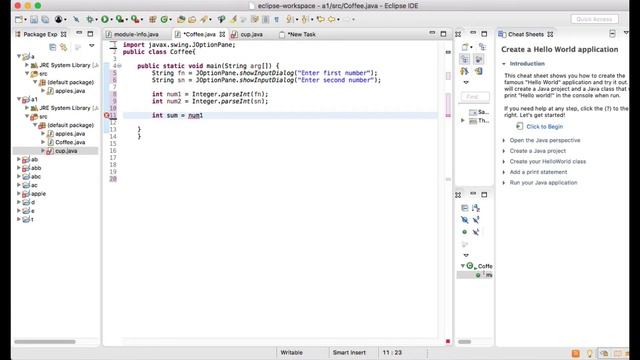Collapse the Coffee class node in the Outline
The width and height of the screenshot is (640, 360).
tap(462, 266)
